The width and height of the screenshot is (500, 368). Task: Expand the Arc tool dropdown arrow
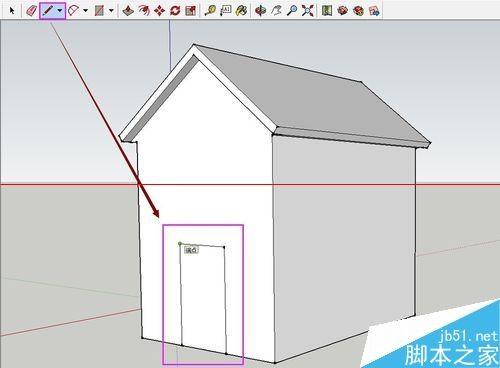[x=85, y=11]
